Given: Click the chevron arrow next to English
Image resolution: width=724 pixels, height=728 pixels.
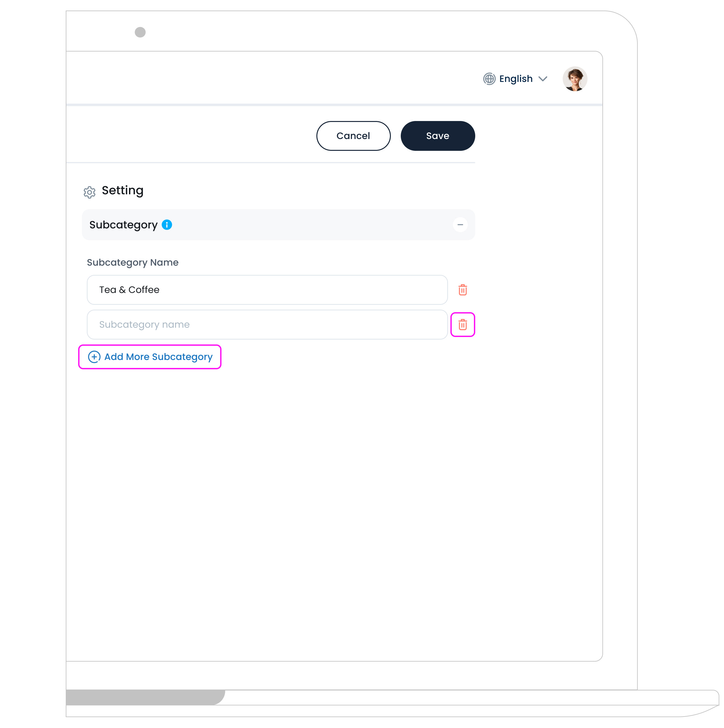Looking at the screenshot, I should tap(543, 79).
